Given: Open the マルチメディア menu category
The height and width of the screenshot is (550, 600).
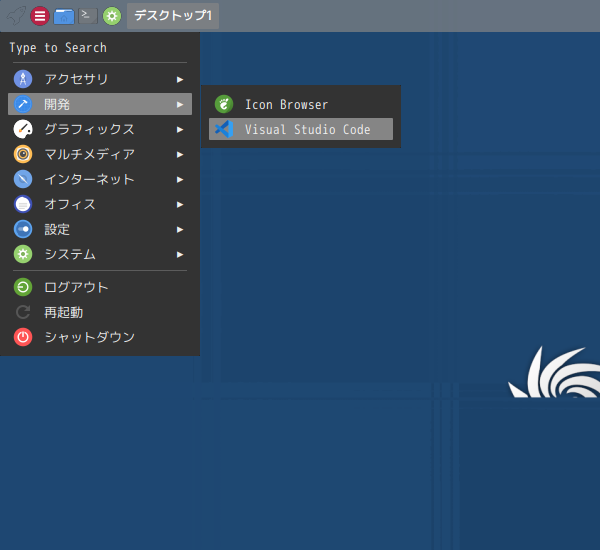Looking at the screenshot, I should [x=100, y=154].
